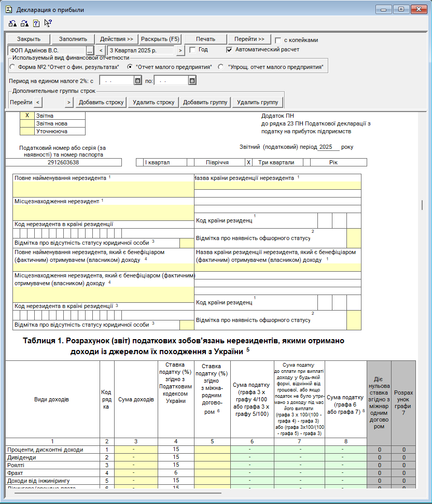Click the ellipsis button next to ФОП Адмінов

pyautogui.click(x=89, y=50)
